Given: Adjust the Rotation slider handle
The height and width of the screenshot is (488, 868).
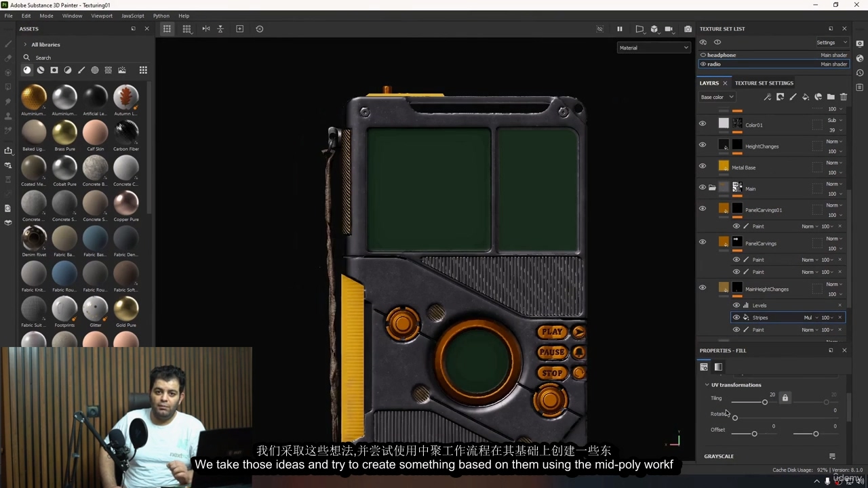Looking at the screenshot, I should click(x=735, y=418).
